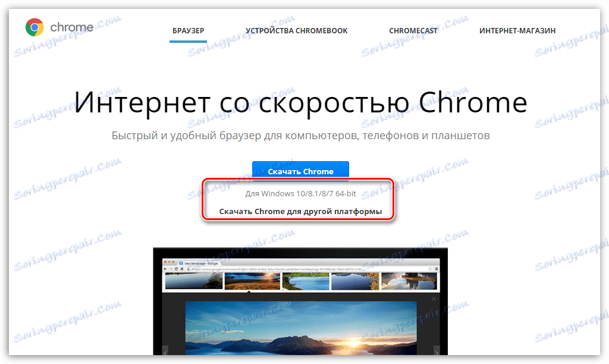Click the Интернет со скоростью Chrome heading

[300, 102]
